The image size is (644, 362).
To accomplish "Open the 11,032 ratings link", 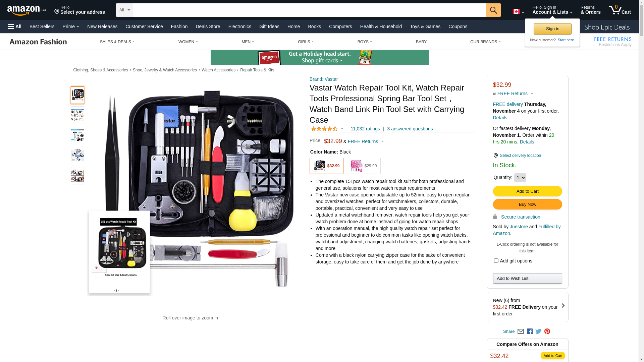I will coord(365,129).
